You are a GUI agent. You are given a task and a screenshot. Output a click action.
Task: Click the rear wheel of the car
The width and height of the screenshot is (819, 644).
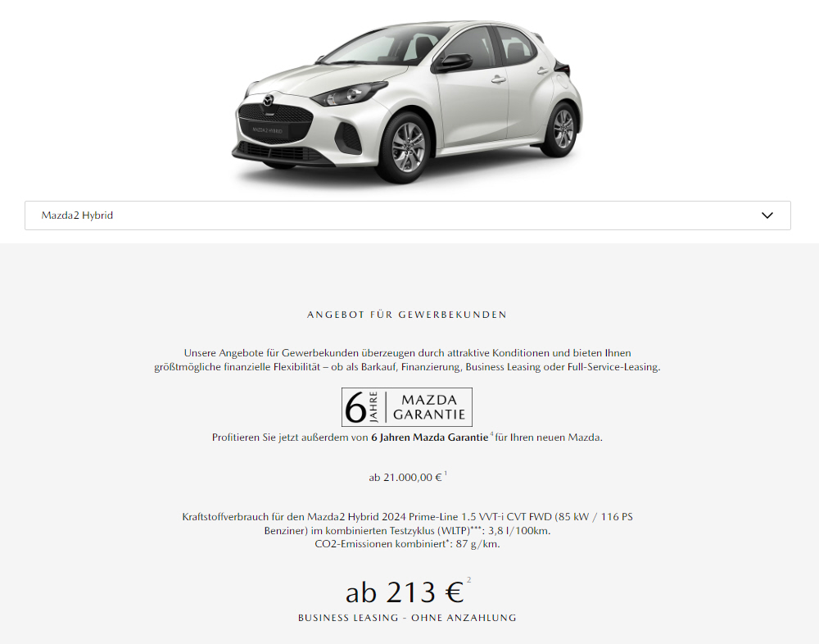click(563, 129)
